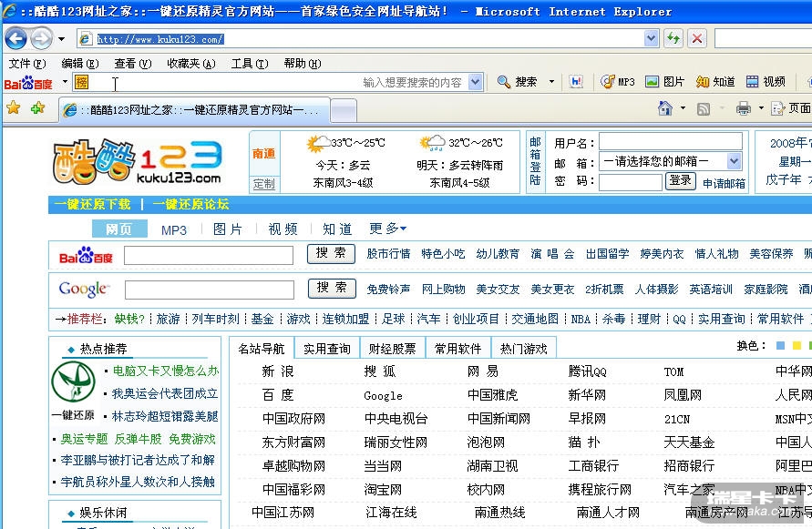Viewport: 812px width, 529px height.
Task: Open a new blank tab
Action: (x=344, y=110)
